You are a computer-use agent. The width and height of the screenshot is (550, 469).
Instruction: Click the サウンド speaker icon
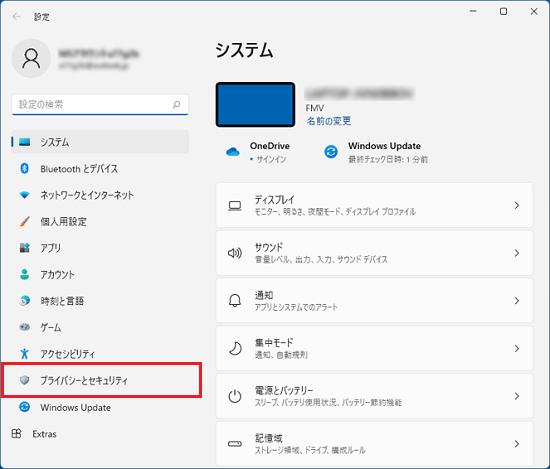pyautogui.click(x=235, y=253)
